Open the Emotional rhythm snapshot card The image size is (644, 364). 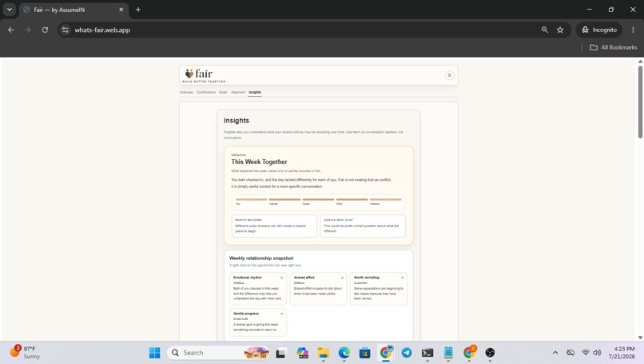point(258,288)
